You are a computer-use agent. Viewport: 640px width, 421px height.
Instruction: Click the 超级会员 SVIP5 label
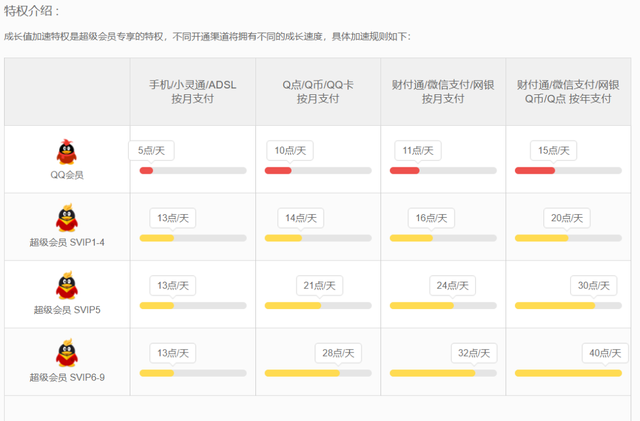click(x=67, y=310)
